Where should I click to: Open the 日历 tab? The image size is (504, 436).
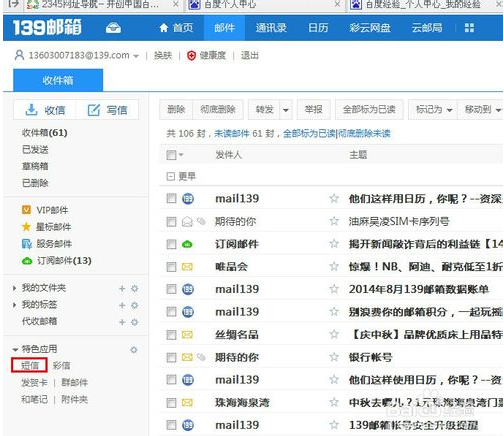[x=318, y=28]
